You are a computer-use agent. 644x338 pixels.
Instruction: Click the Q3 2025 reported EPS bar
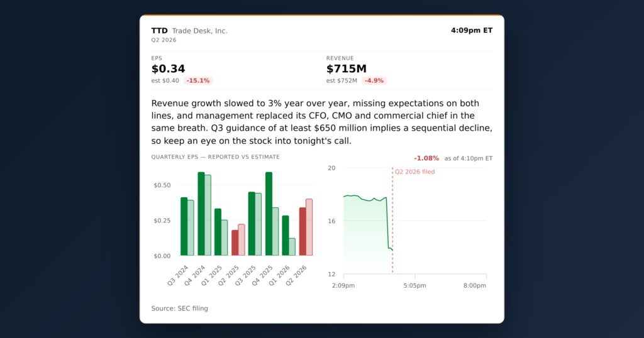pyautogui.click(x=252, y=224)
